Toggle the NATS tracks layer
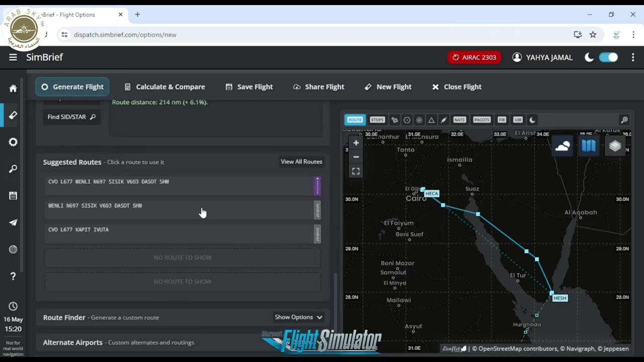Viewport: 644px width, 362px height. [x=459, y=120]
